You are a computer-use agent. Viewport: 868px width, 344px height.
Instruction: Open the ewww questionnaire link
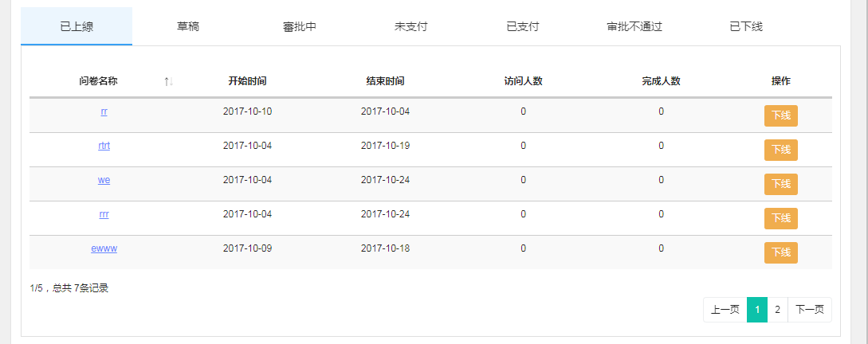point(104,249)
